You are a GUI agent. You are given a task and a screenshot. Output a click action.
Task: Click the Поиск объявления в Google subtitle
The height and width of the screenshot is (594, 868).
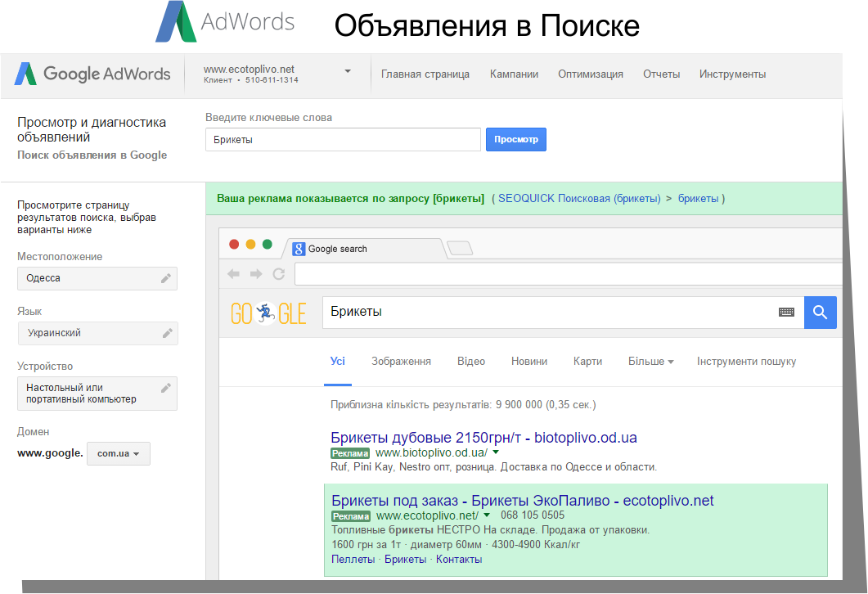click(x=92, y=155)
